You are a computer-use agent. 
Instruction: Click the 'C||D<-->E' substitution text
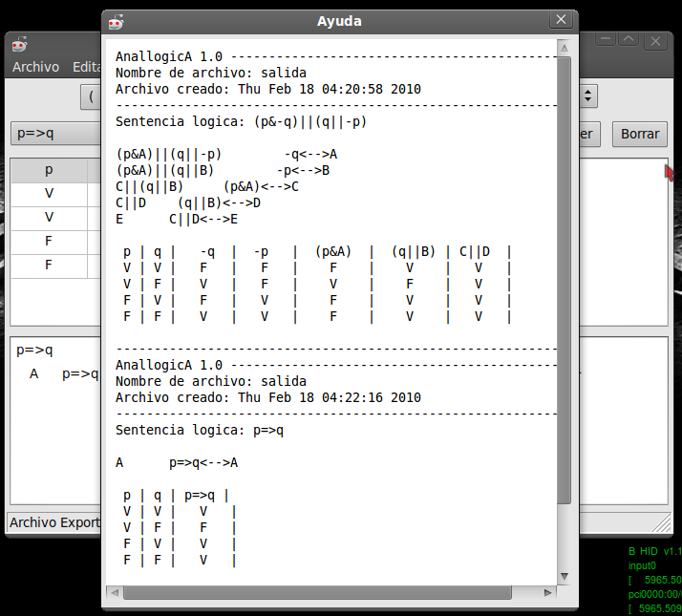click(x=203, y=220)
